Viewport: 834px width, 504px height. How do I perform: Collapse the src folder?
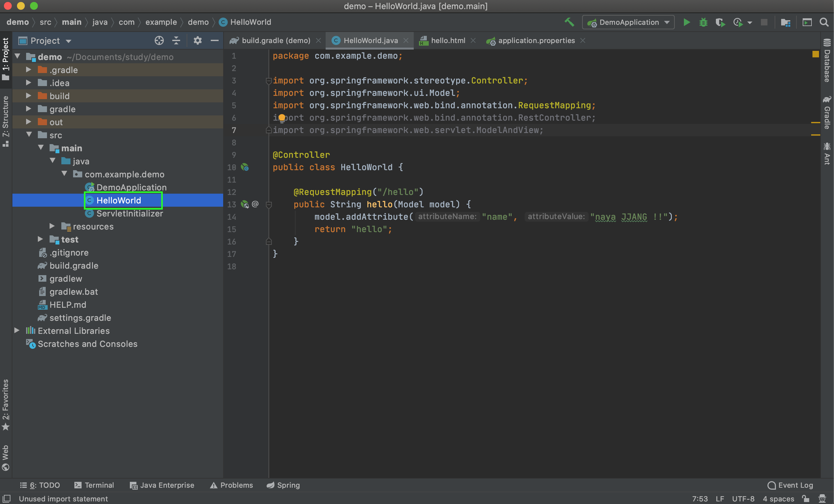click(29, 135)
